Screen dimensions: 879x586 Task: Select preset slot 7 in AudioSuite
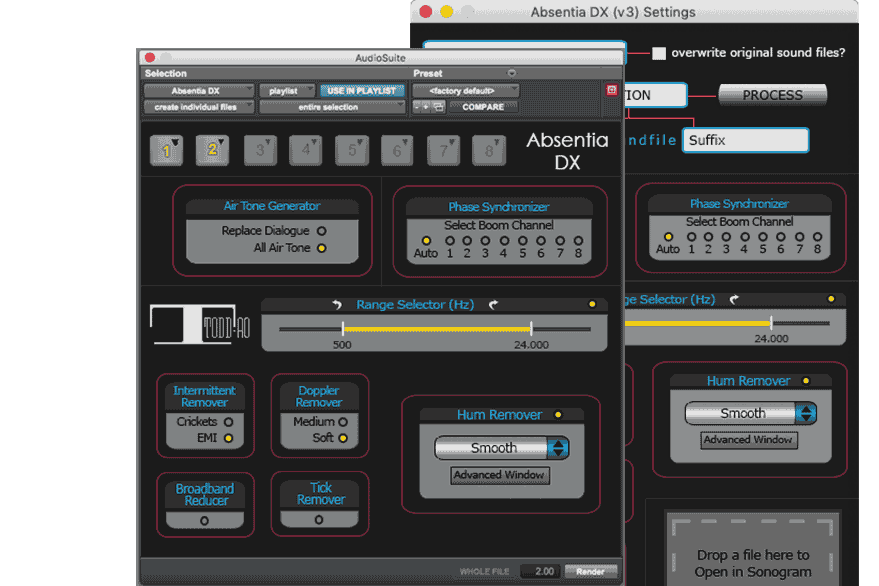click(x=443, y=150)
